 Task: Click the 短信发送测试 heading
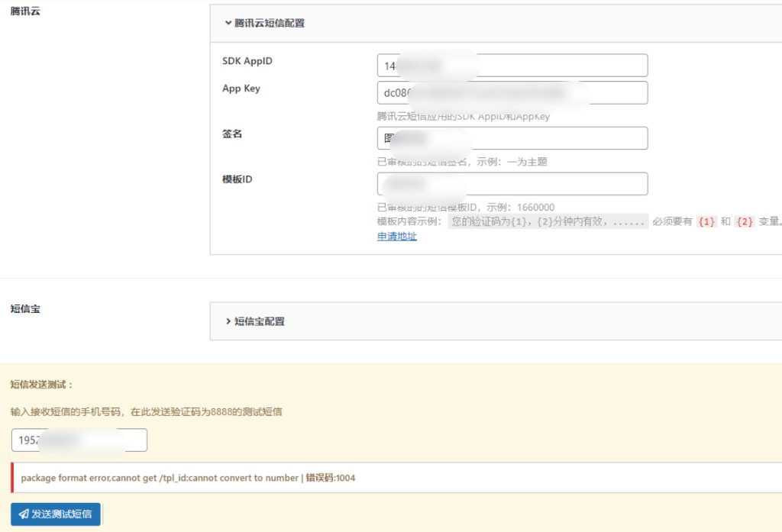[42, 385]
